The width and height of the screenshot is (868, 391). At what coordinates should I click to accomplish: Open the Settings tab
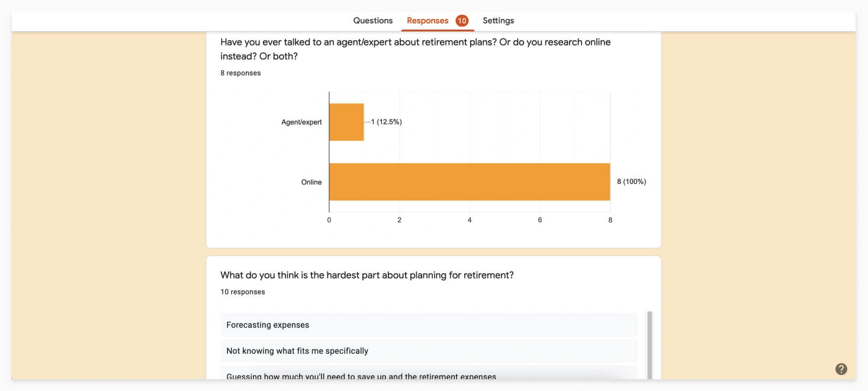(499, 21)
